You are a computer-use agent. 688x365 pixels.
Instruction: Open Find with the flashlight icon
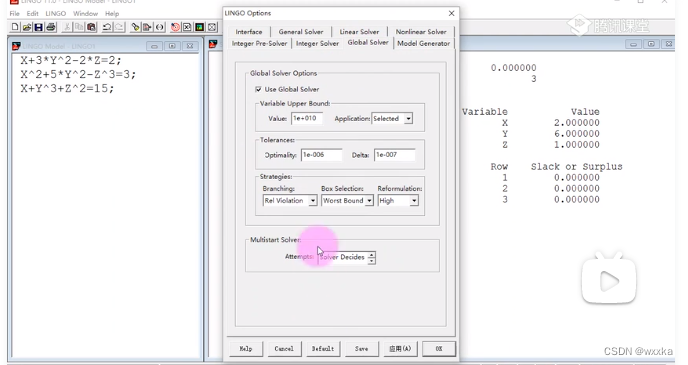[135, 27]
